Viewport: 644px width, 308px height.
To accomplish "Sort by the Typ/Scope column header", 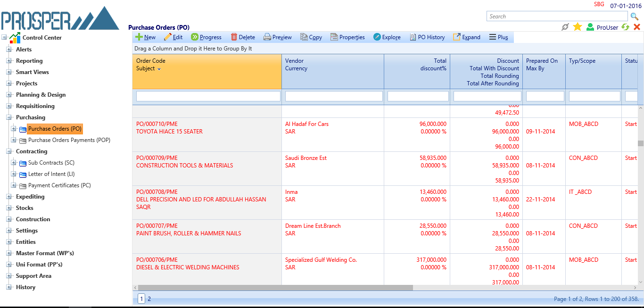I will click(582, 61).
